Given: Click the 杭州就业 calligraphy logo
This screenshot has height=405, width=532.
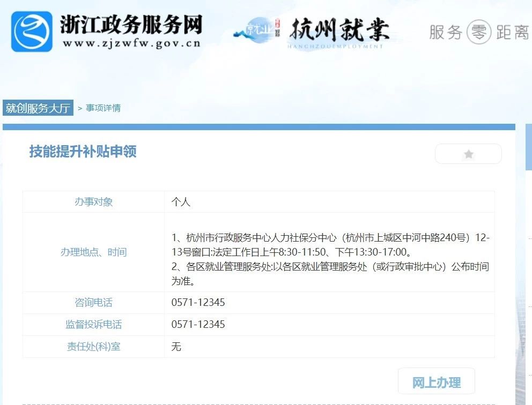Looking at the screenshot, I should click(339, 29).
